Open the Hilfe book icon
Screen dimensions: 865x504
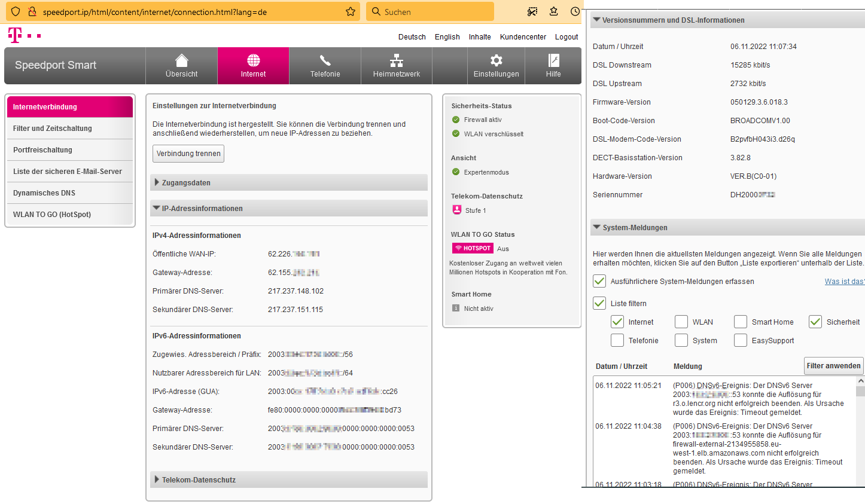click(x=553, y=60)
